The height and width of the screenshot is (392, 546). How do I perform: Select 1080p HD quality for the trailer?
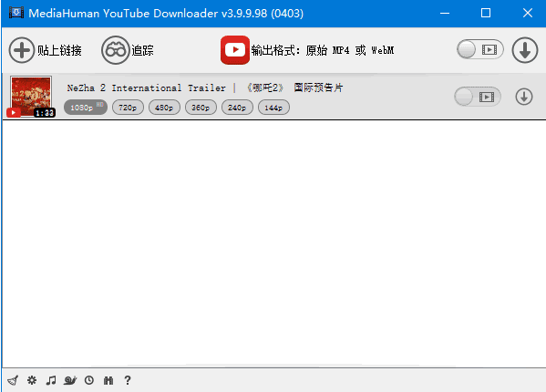pos(86,108)
